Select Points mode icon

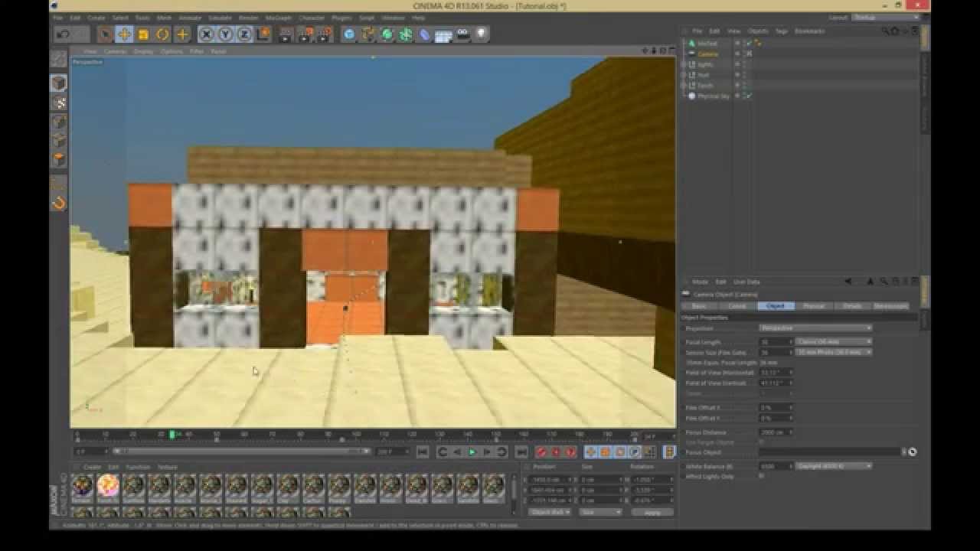tap(59, 122)
